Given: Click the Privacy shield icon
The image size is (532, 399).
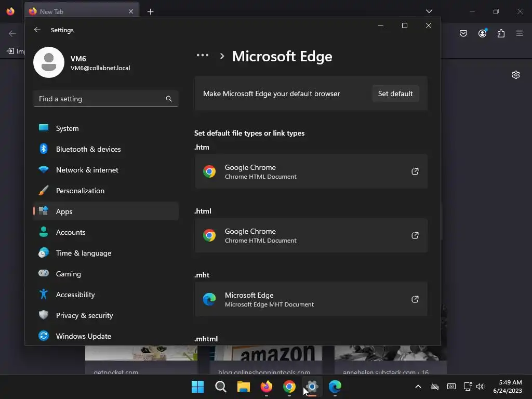Looking at the screenshot, I should [x=44, y=315].
